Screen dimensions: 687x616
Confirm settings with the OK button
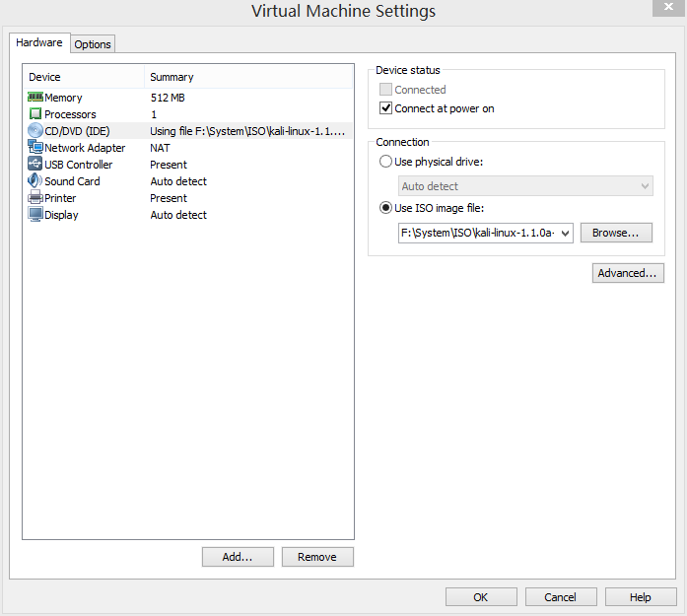(x=481, y=597)
